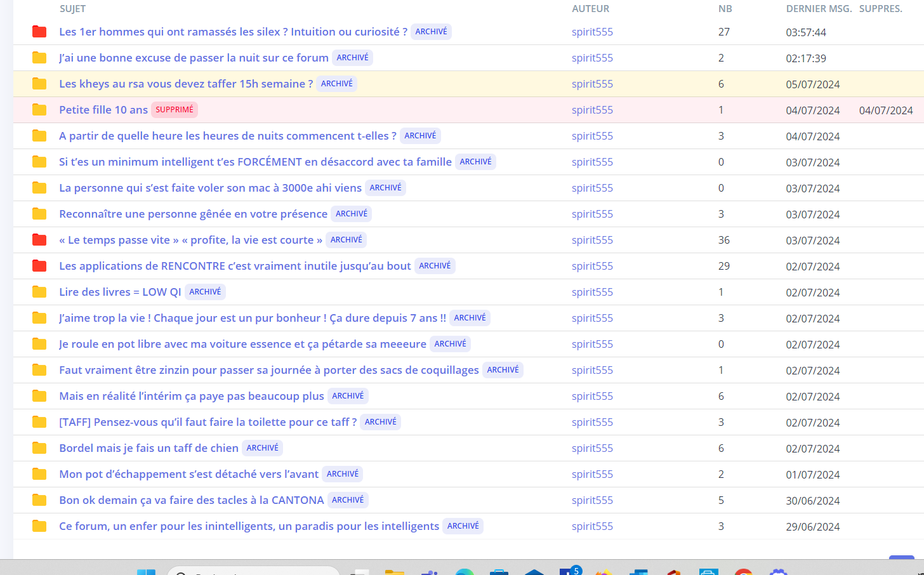
Task: Click last message date '01/07/2024'
Action: point(813,475)
